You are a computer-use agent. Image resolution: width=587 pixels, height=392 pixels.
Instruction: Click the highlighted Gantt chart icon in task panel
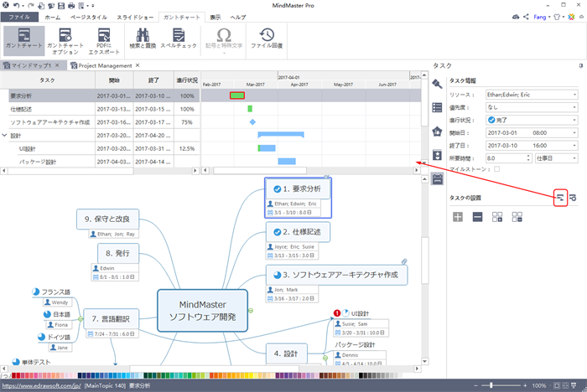coord(559,197)
